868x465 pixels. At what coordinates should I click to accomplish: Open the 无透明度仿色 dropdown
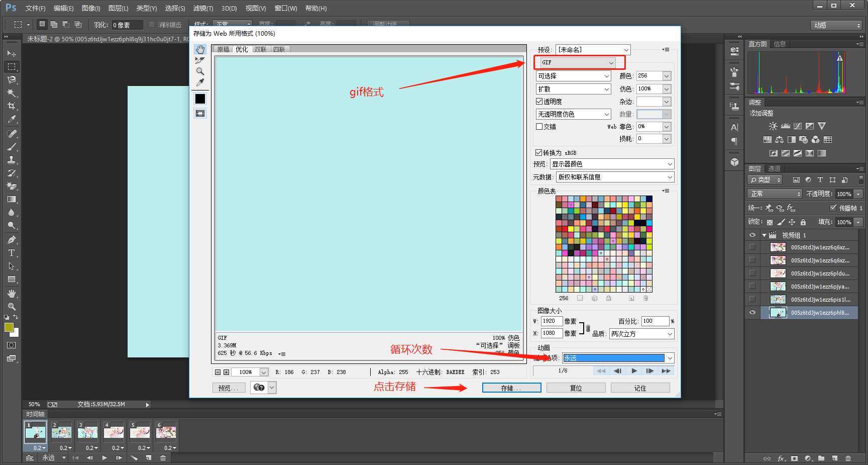(573, 114)
